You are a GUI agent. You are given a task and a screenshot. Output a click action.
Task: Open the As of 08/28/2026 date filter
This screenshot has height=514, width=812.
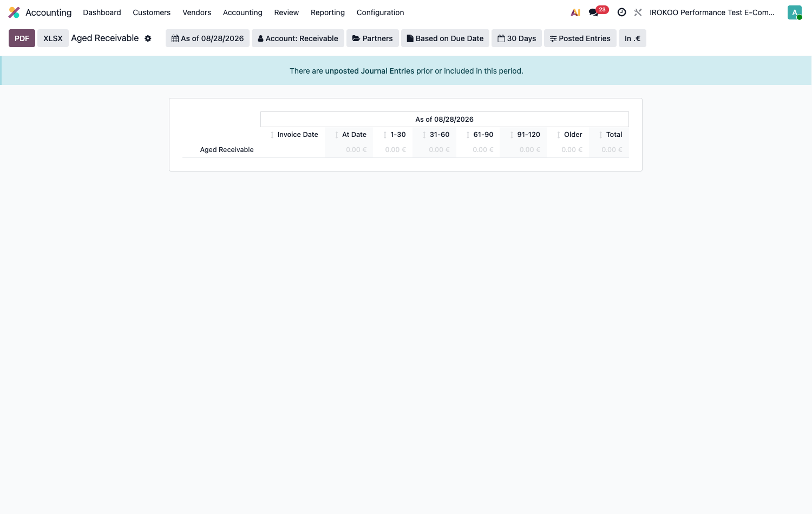click(x=207, y=38)
